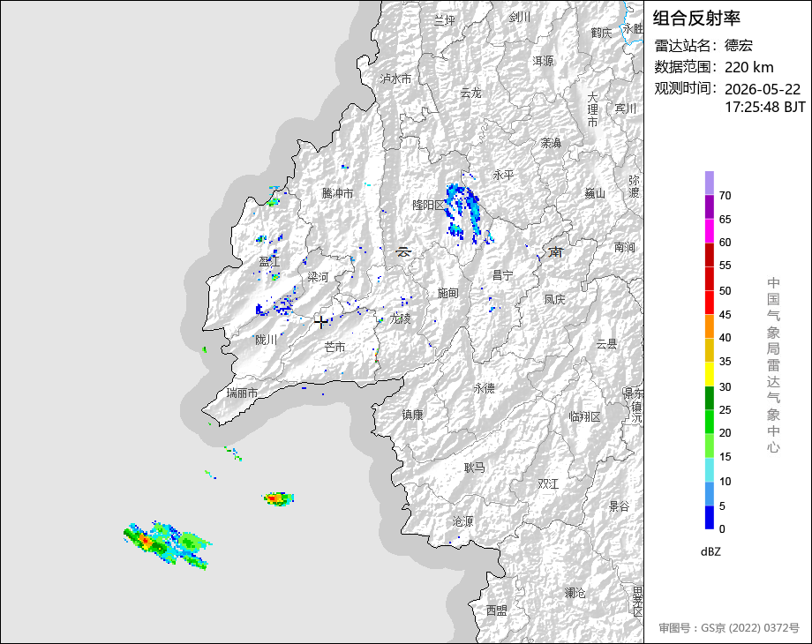Click the 巍山 map label

click(x=595, y=193)
